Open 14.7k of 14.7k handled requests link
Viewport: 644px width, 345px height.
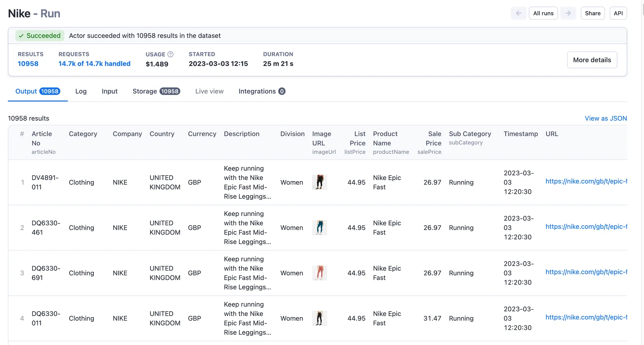coord(94,64)
